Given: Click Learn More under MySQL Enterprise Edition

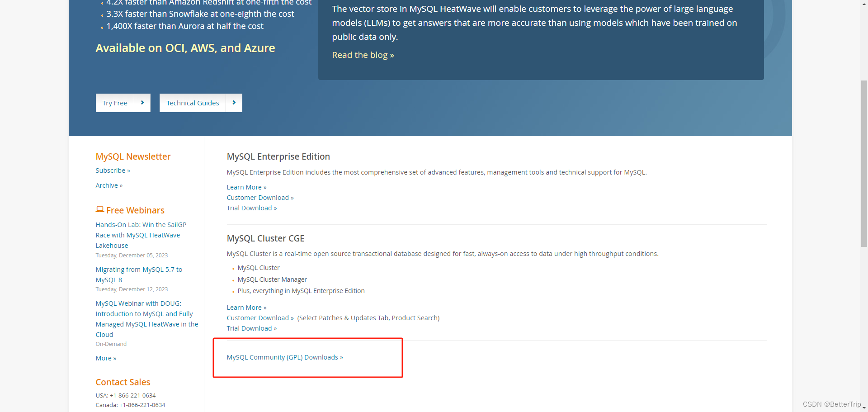Looking at the screenshot, I should pyautogui.click(x=247, y=187).
